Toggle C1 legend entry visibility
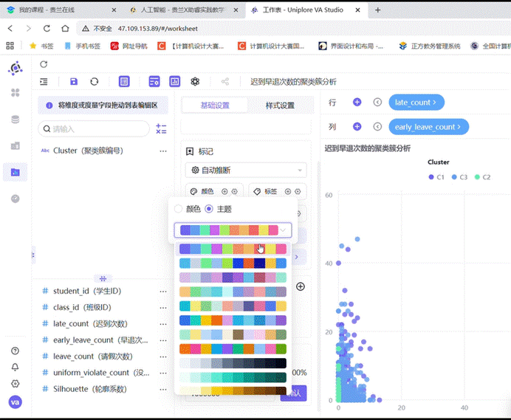This screenshot has height=420, width=511. (436, 177)
